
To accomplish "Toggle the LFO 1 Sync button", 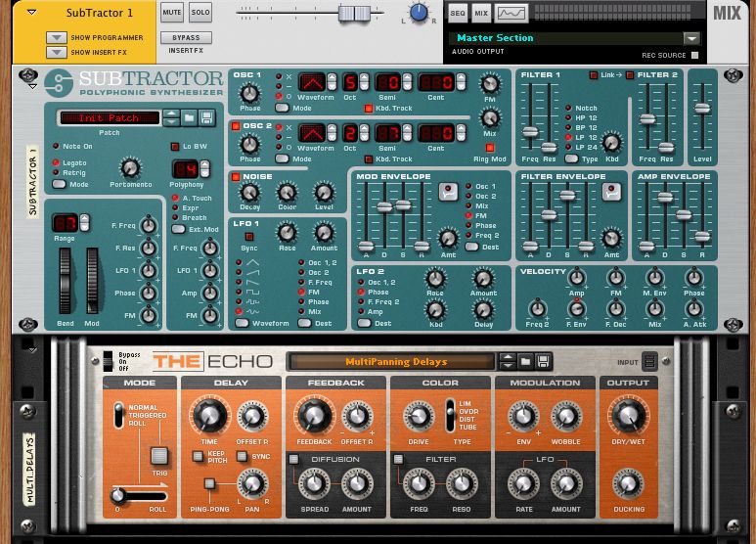I will (248, 236).
